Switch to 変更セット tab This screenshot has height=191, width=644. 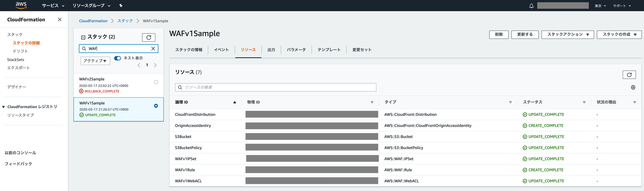(362, 50)
